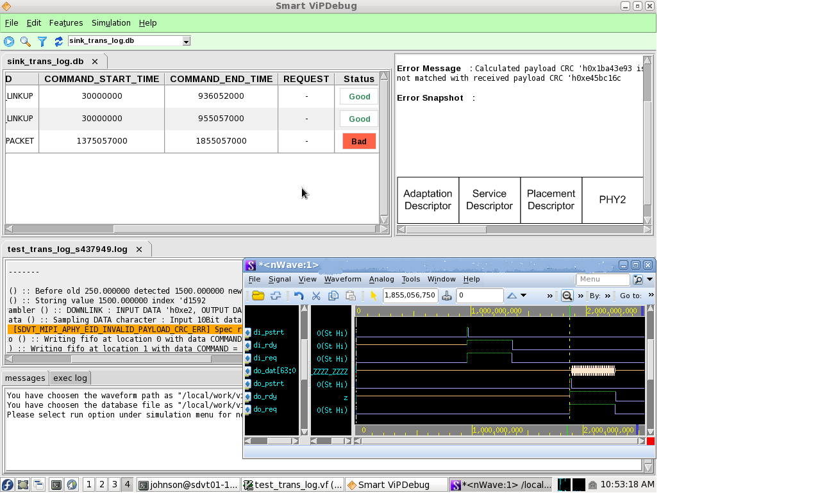
Task: Open the nWave Signal menu
Action: pyautogui.click(x=280, y=279)
